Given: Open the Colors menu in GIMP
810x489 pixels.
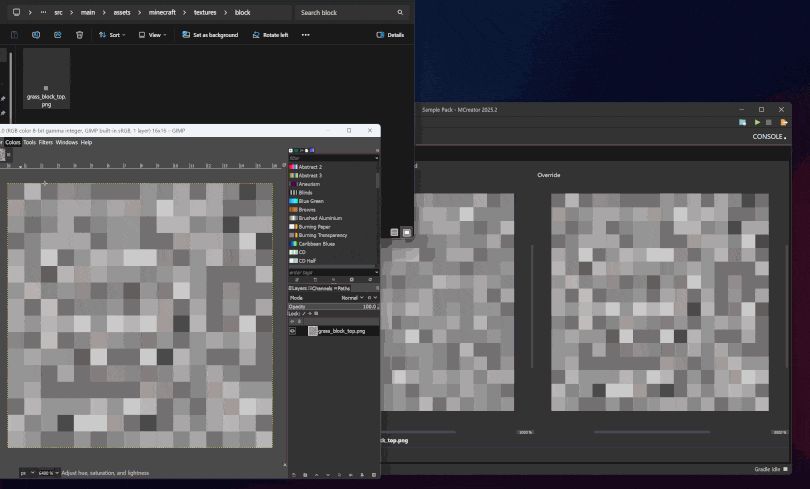Looking at the screenshot, I should [13, 143].
